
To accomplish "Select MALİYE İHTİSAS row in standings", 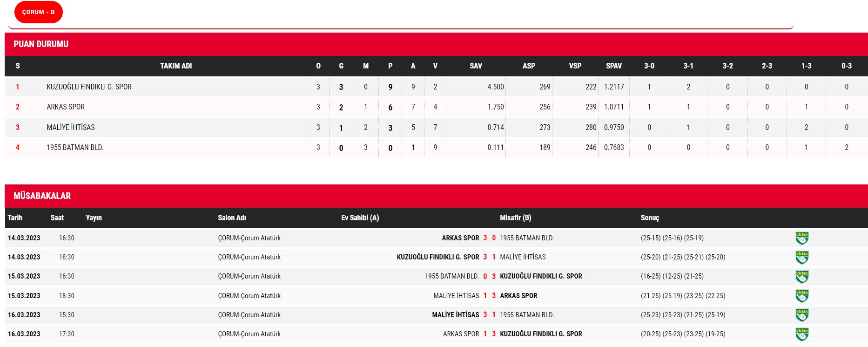I will (x=71, y=128).
